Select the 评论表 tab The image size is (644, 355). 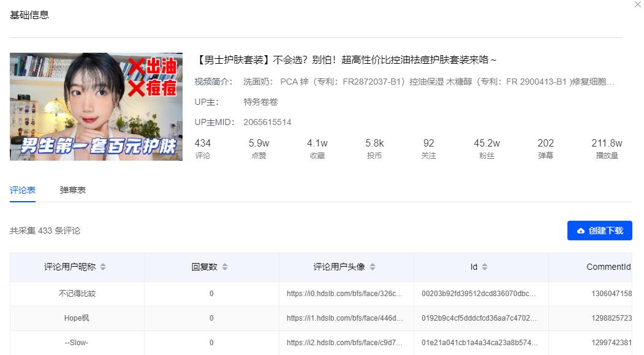23,190
